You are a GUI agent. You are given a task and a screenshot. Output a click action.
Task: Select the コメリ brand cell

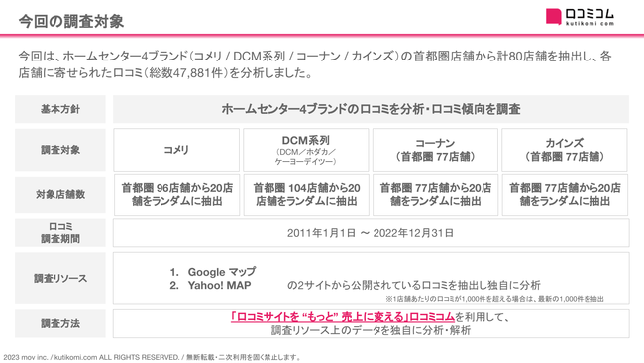[x=176, y=150]
